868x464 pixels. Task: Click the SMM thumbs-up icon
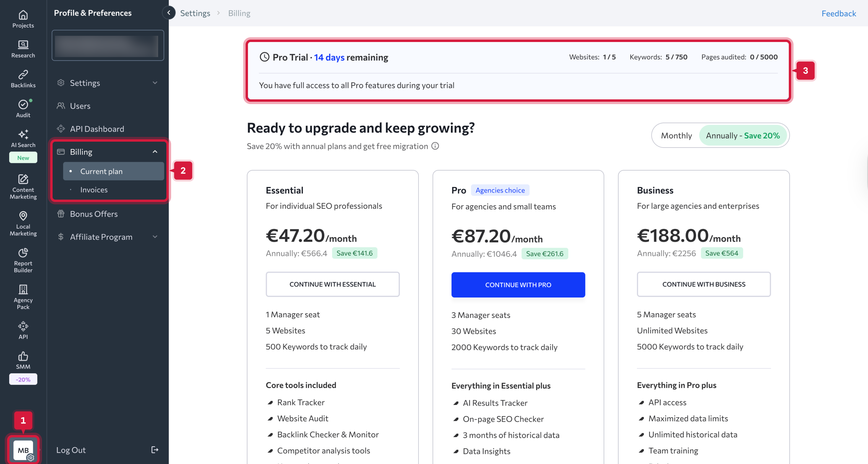pyautogui.click(x=23, y=356)
